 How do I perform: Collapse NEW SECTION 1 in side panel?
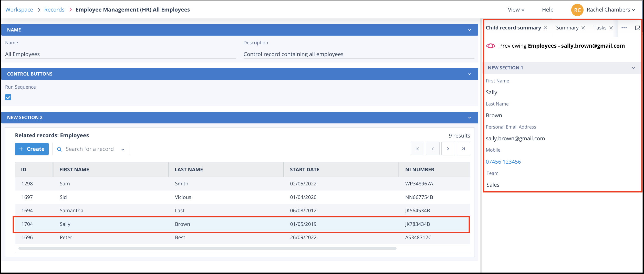[x=633, y=68]
